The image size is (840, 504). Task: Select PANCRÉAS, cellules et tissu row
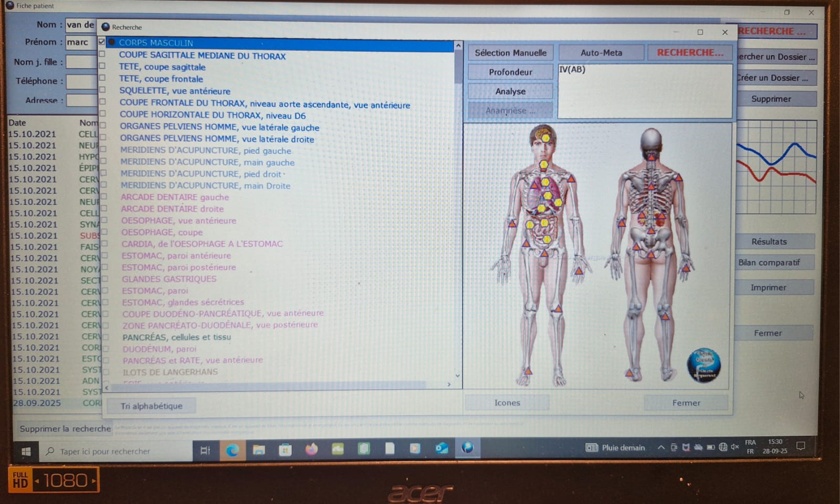176,337
